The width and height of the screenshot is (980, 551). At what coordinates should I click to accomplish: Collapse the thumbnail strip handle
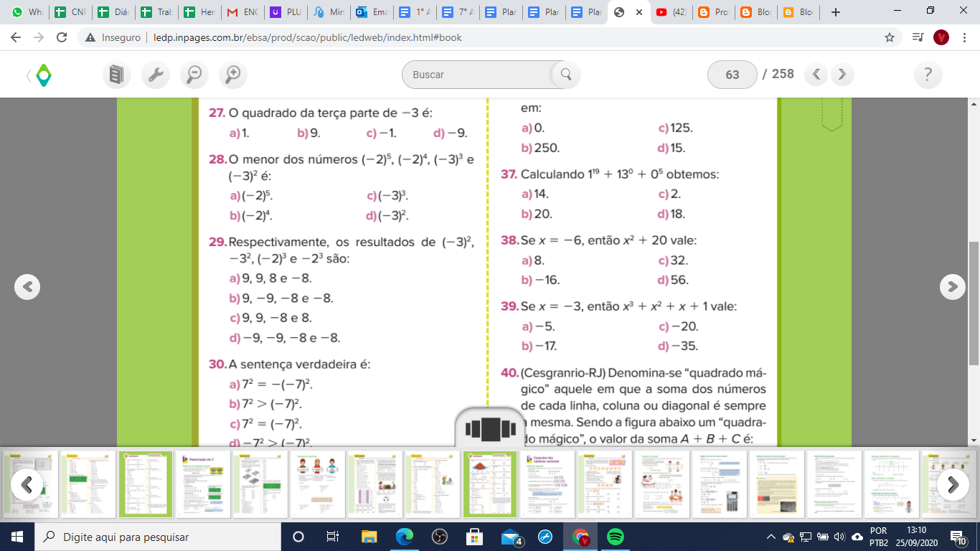(490, 428)
